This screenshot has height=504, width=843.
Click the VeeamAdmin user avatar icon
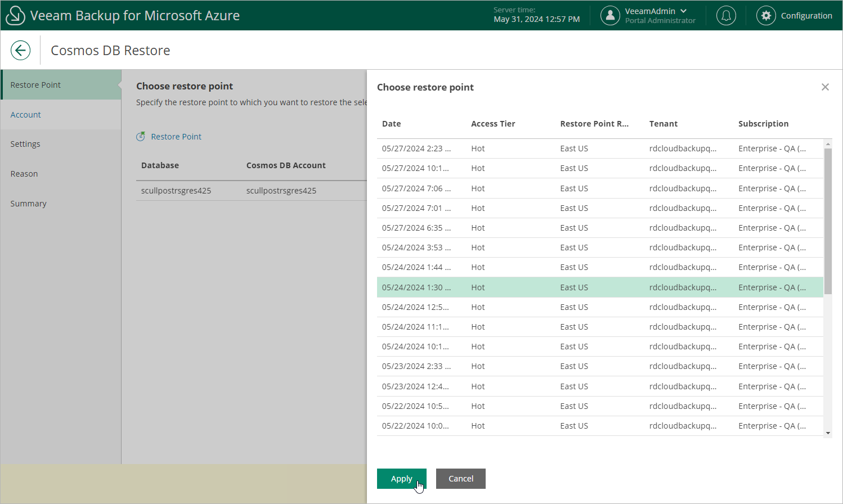click(610, 15)
